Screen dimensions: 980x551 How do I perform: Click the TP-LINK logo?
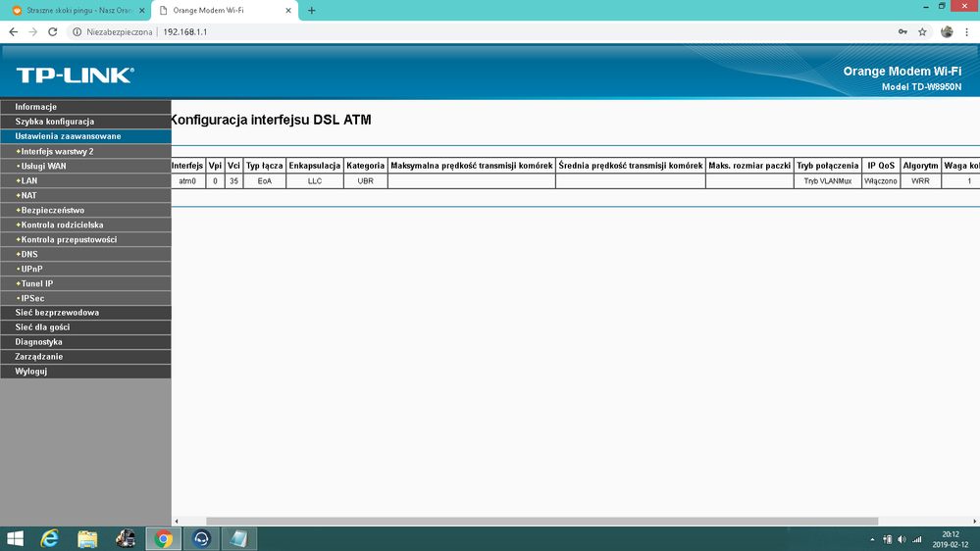[75, 75]
